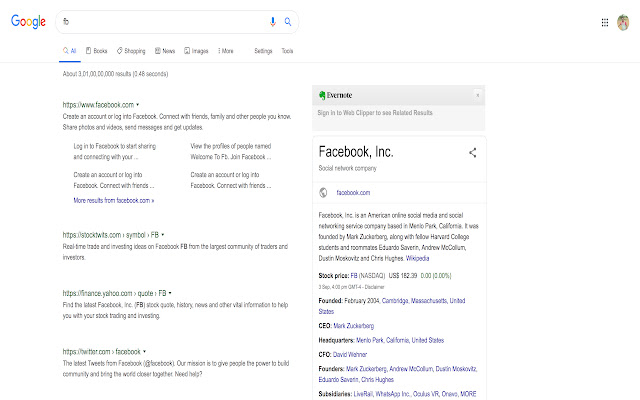Click the 'Facebook, Inc.' panel title

356,152
